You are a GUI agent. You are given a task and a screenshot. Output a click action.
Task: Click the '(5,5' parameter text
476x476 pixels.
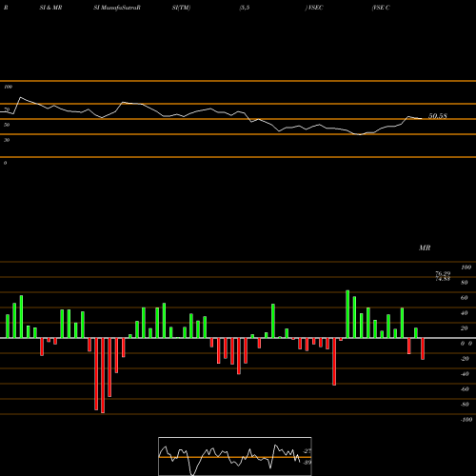coord(245,8)
